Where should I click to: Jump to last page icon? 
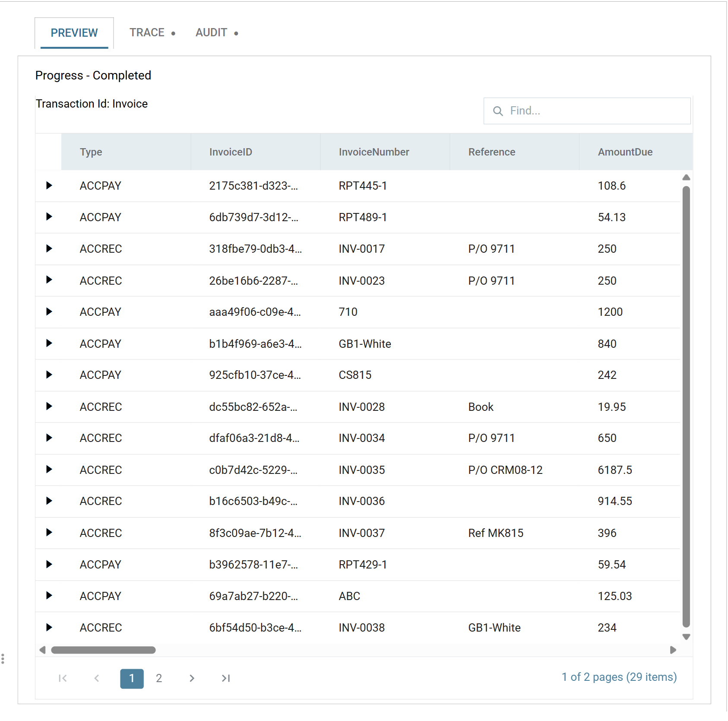(x=226, y=678)
